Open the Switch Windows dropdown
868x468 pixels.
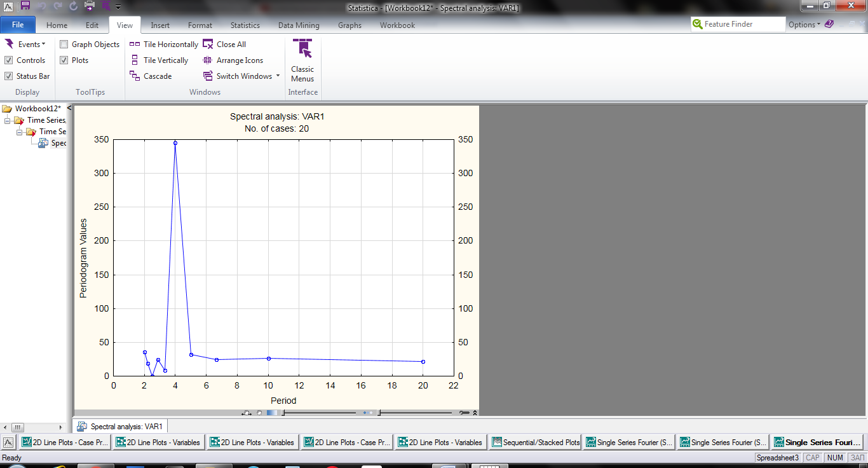241,76
